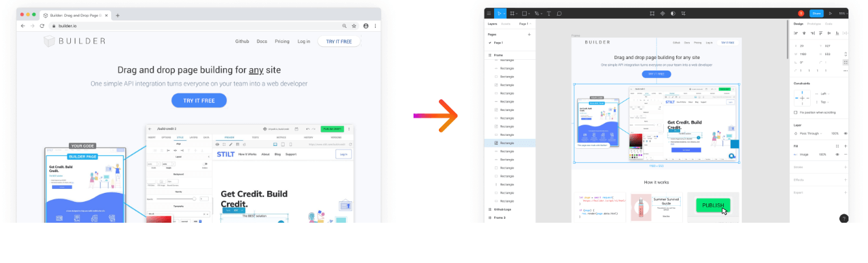Open the Frame tool dropdown arrow

[518, 13]
